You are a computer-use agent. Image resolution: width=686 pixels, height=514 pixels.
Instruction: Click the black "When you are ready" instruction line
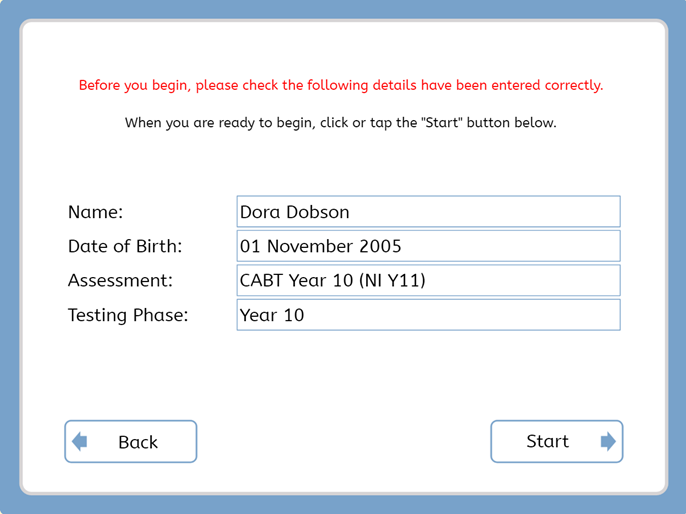[341, 123]
